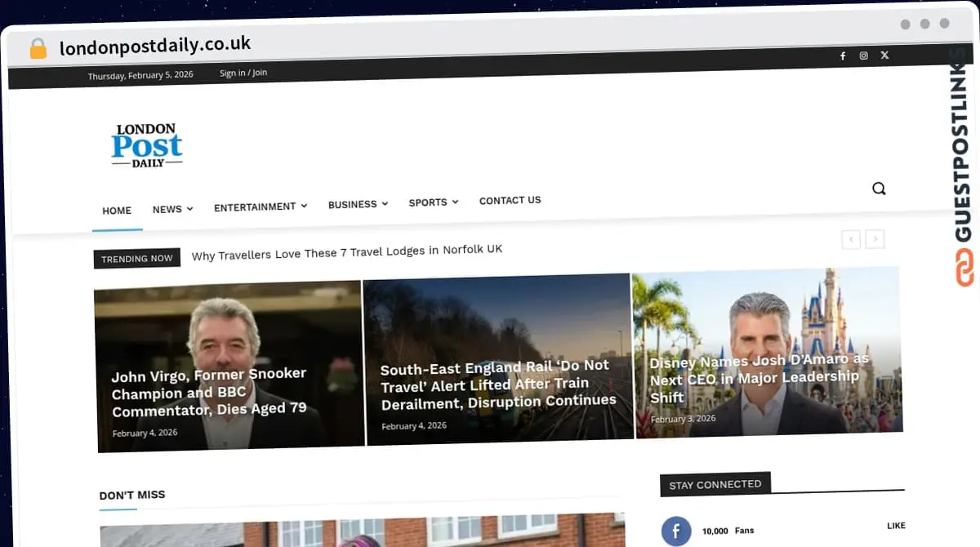
Task: Open the Facebook icon in top bar
Action: coord(843,56)
